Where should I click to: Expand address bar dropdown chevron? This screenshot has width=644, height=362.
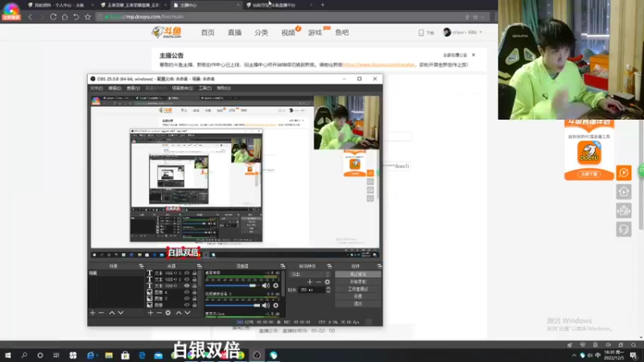[483, 17]
